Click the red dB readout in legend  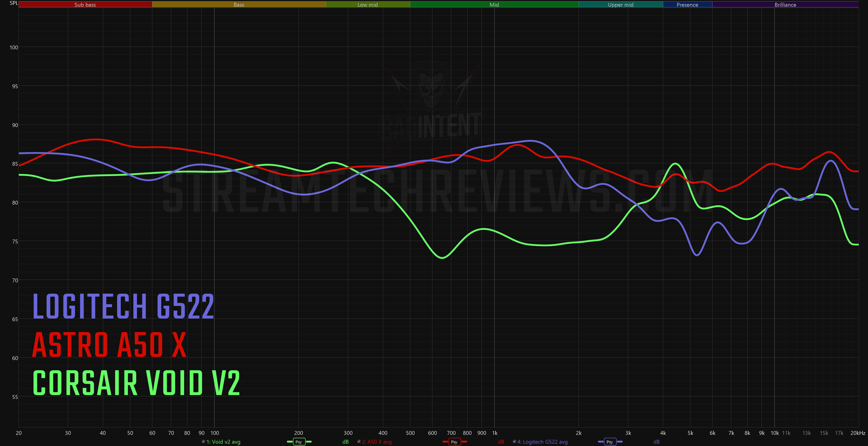(501, 442)
